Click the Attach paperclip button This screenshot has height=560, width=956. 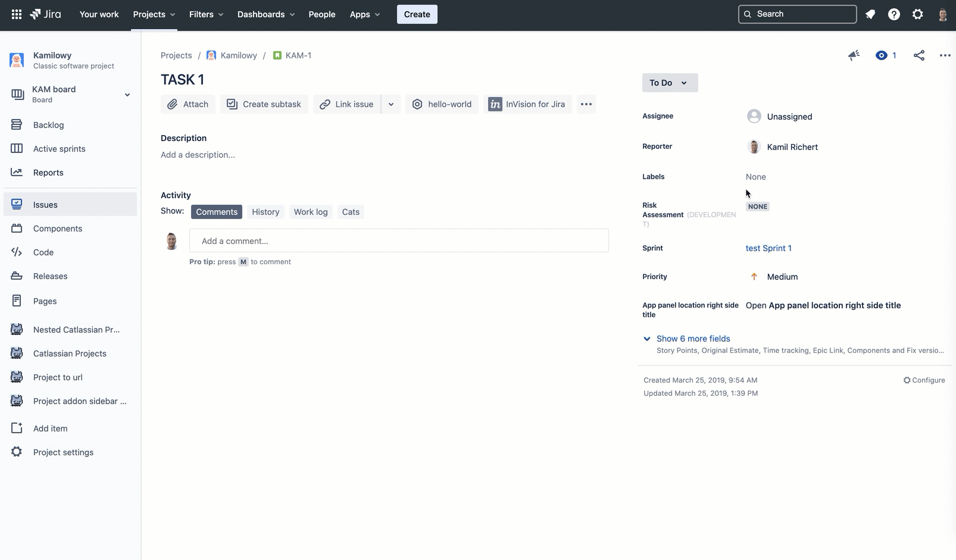click(x=188, y=104)
